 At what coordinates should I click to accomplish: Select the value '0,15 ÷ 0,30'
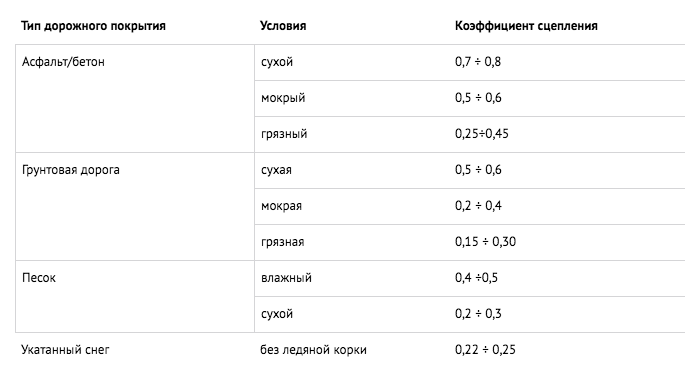pos(485,242)
